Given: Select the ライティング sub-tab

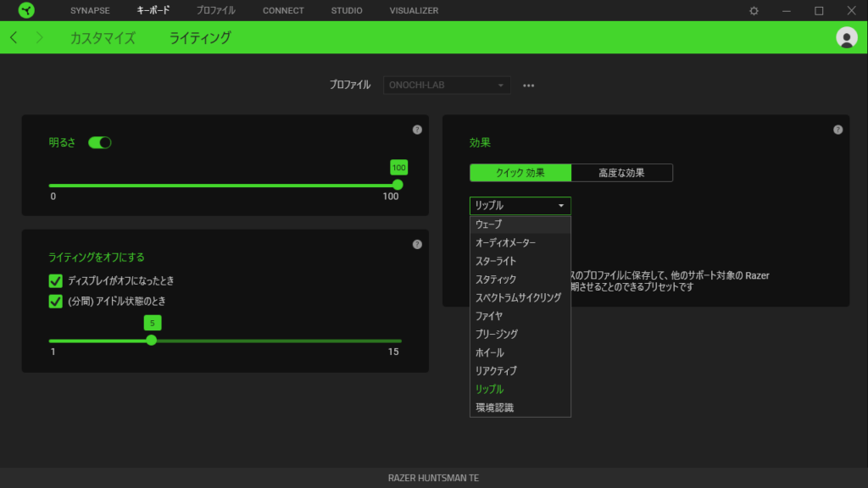Looking at the screenshot, I should click(200, 37).
